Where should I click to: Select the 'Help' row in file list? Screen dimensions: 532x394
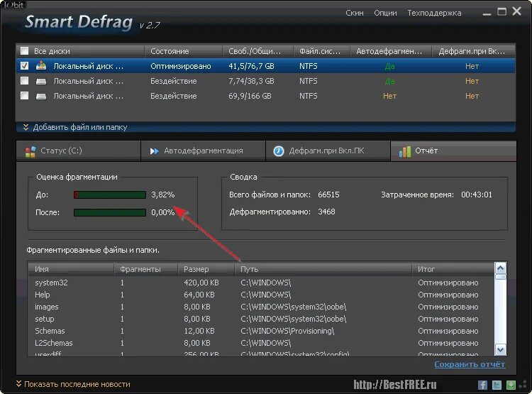pos(261,295)
